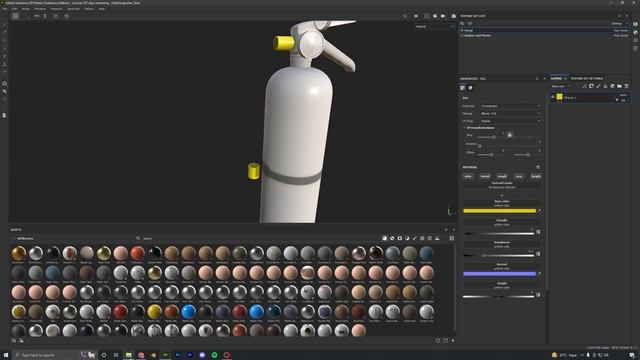Click the video camera icon above viewport
Viewport: 640px width, 360px height.
(x=443, y=16)
